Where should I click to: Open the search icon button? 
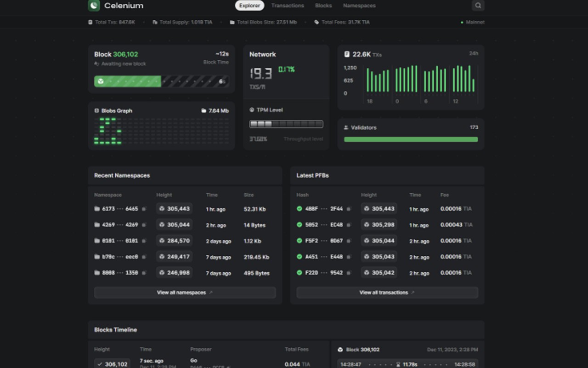tap(478, 6)
